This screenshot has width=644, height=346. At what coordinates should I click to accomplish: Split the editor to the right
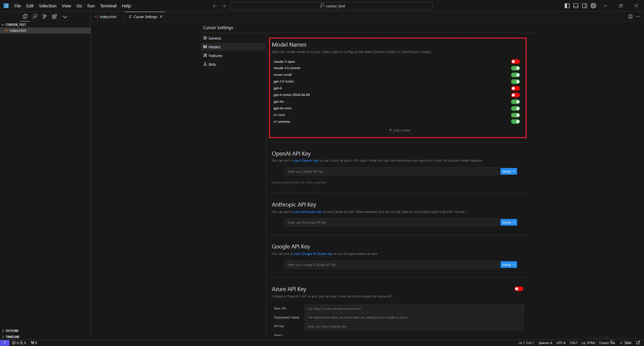coord(630,16)
